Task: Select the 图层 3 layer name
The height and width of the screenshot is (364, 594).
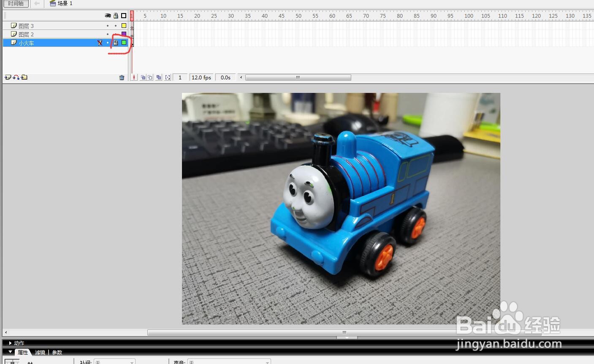Action: 26,26
